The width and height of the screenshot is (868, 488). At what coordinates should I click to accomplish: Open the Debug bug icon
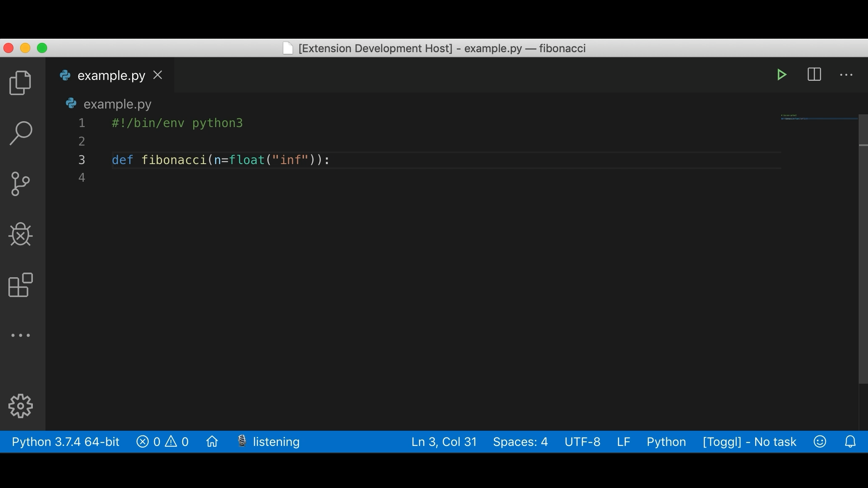(20, 234)
